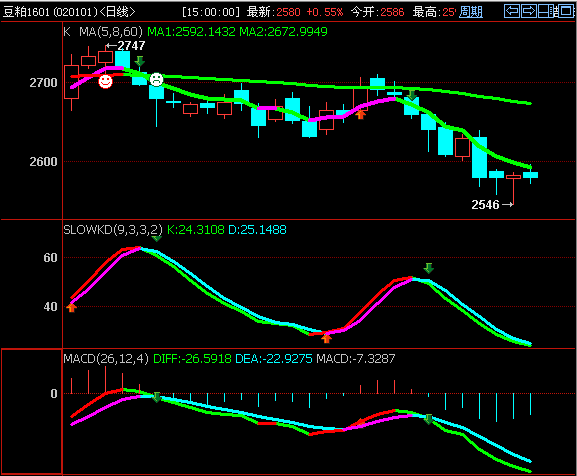577x476 pixels.
Task: Click the MA2:2672.9949 value
Action: [x=283, y=32]
